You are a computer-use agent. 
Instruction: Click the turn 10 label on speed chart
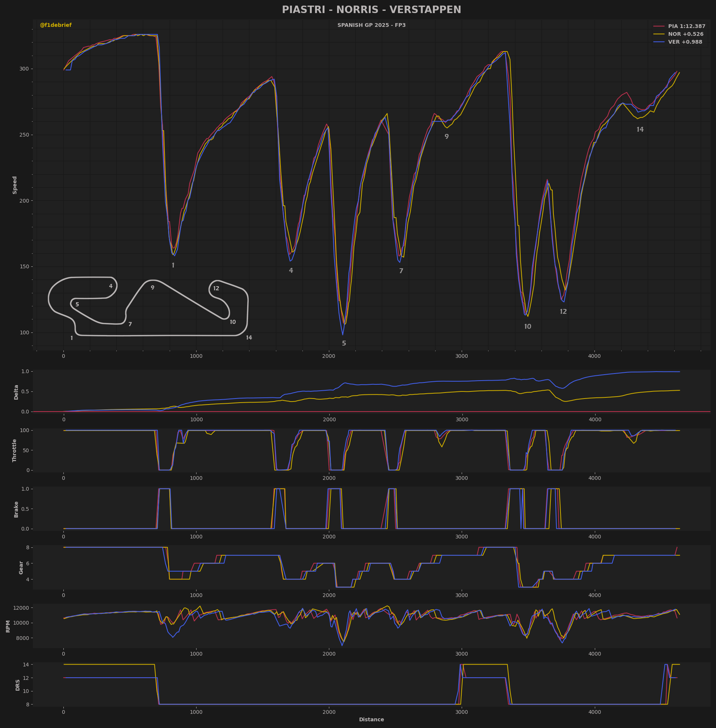527,326
